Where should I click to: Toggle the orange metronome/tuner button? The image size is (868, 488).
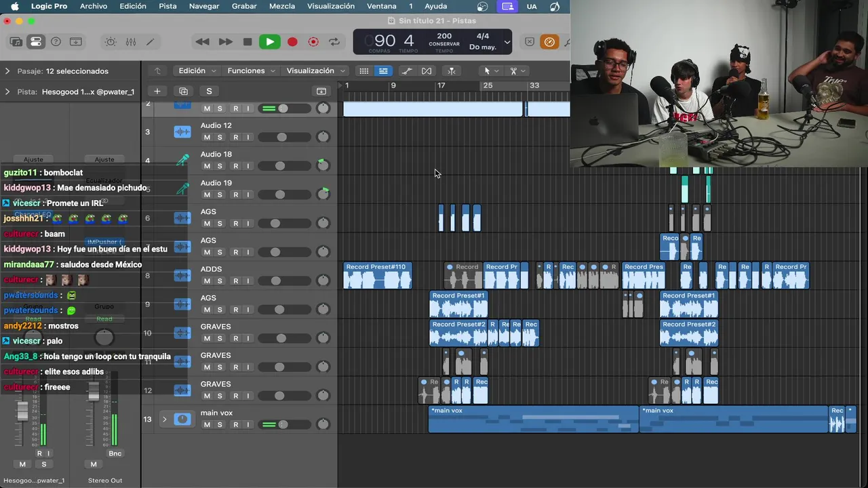click(x=549, y=42)
